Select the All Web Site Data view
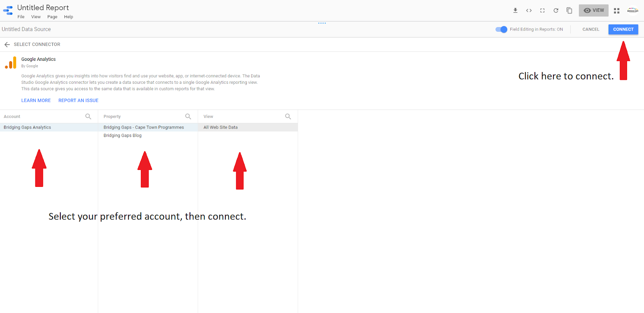 pyautogui.click(x=248, y=127)
